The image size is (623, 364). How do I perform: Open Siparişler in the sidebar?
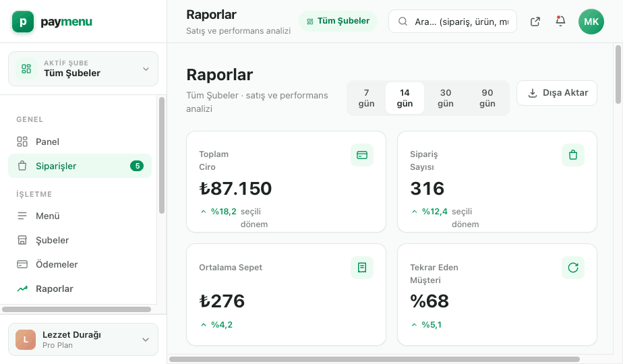[x=80, y=166]
